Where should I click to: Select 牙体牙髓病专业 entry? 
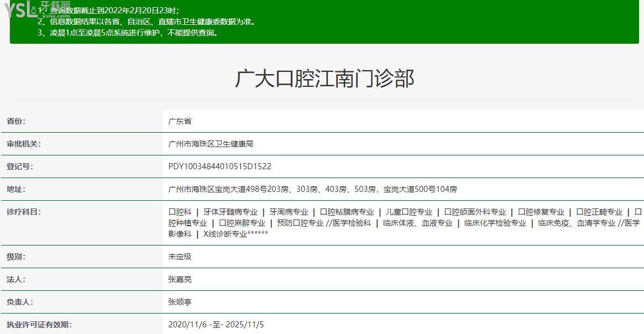point(231,212)
